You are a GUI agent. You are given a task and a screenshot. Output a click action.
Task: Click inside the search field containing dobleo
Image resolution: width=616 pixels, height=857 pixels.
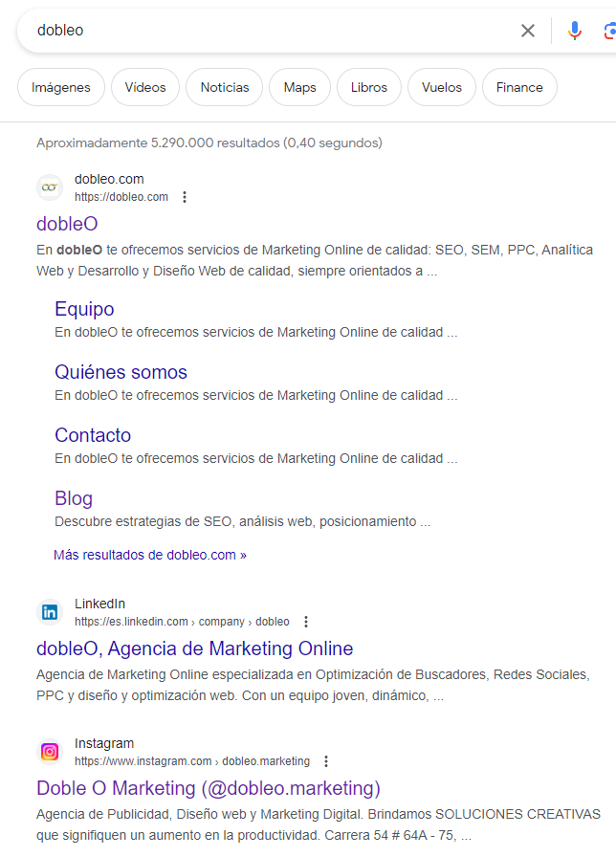coord(268,31)
